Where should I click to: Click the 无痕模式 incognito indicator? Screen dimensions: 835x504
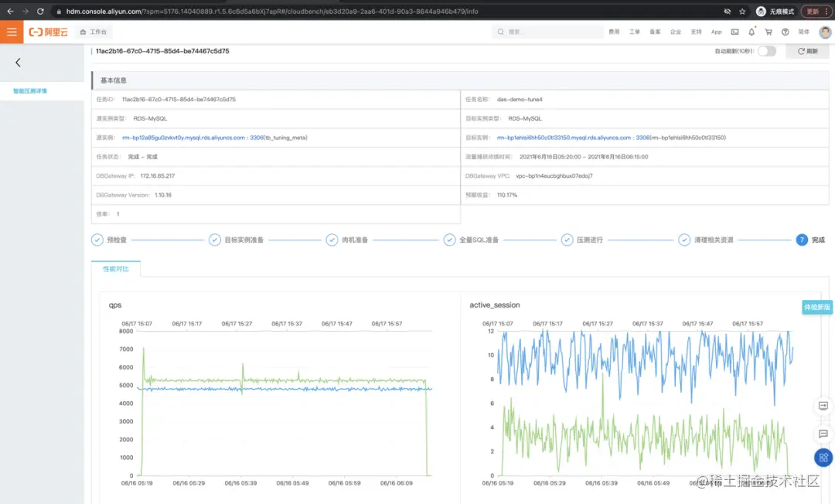pyautogui.click(x=775, y=11)
